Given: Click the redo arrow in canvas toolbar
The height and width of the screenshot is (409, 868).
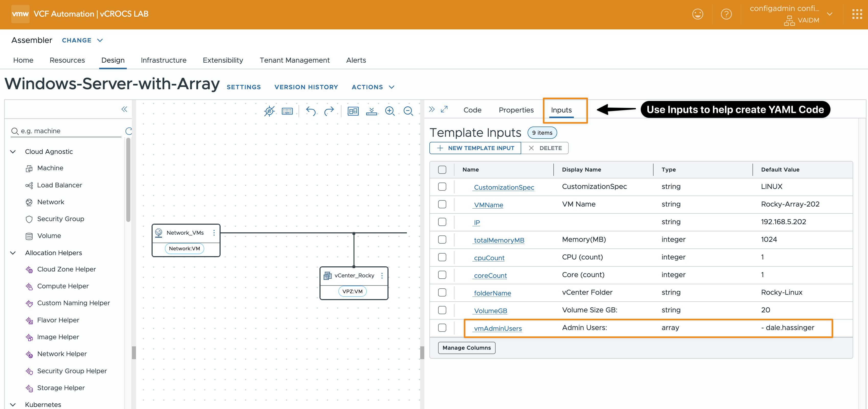Looking at the screenshot, I should click(x=329, y=111).
